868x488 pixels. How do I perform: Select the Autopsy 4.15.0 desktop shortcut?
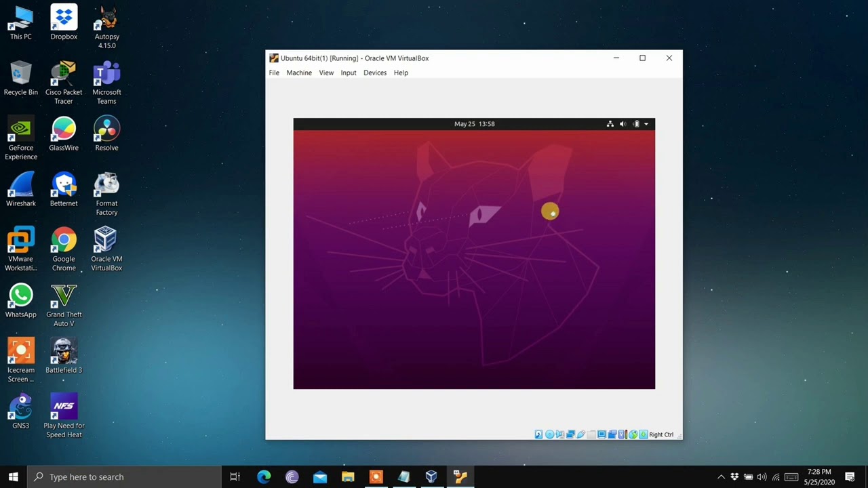(106, 27)
